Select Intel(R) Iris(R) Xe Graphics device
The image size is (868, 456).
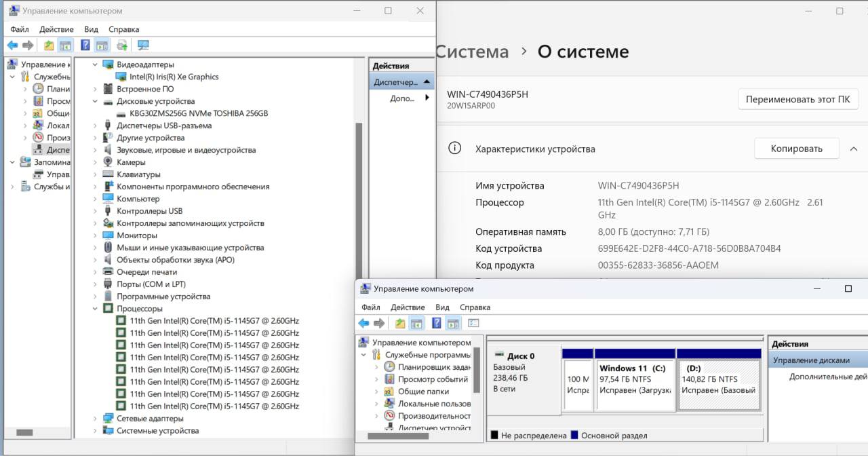click(174, 77)
